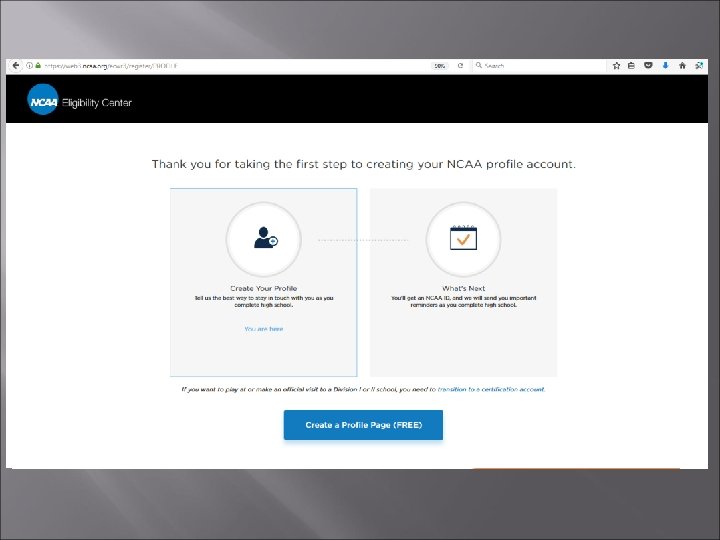Read the NCAA ID reminders description text

(x=463, y=301)
